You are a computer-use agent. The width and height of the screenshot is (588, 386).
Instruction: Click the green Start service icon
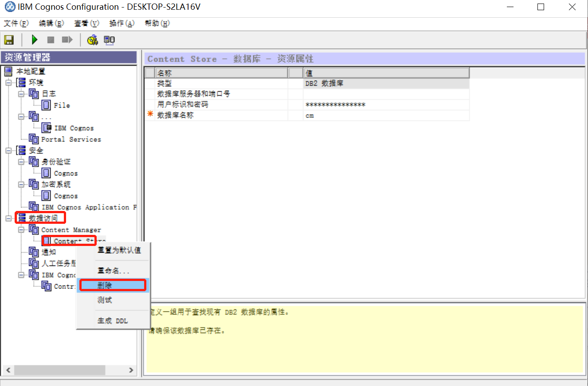pyautogui.click(x=35, y=40)
